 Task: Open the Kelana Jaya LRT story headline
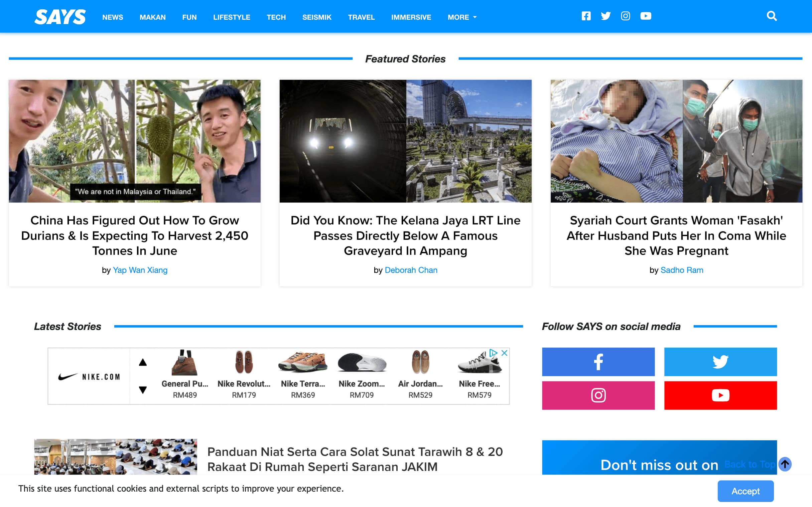pos(405,235)
